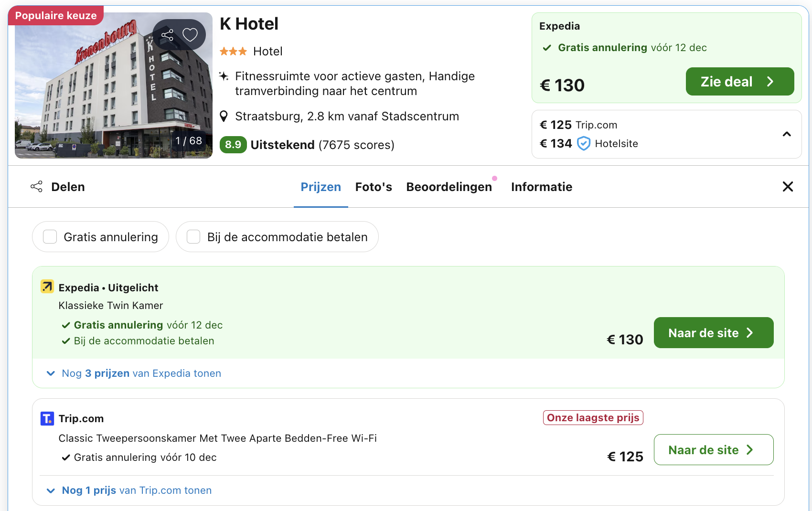
Task: Click the location pin next to Straatsburg
Action: [x=224, y=116]
